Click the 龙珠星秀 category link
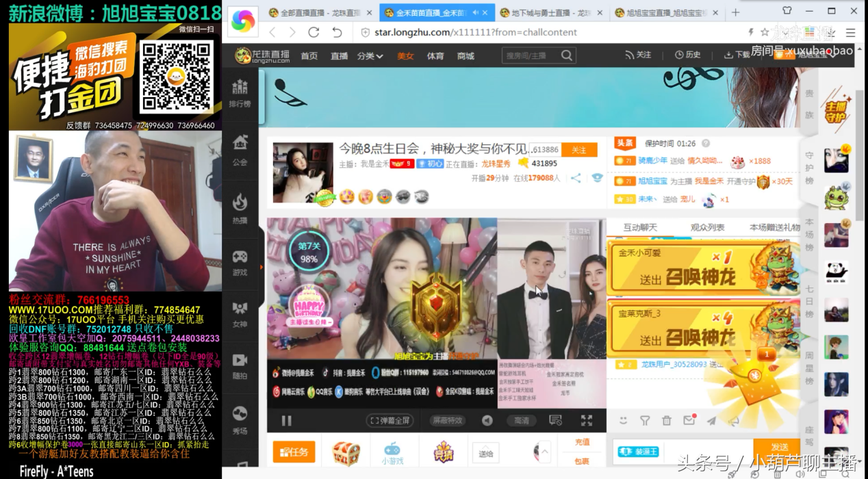This screenshot has height=479, width=868. click(x=496, y=164)
